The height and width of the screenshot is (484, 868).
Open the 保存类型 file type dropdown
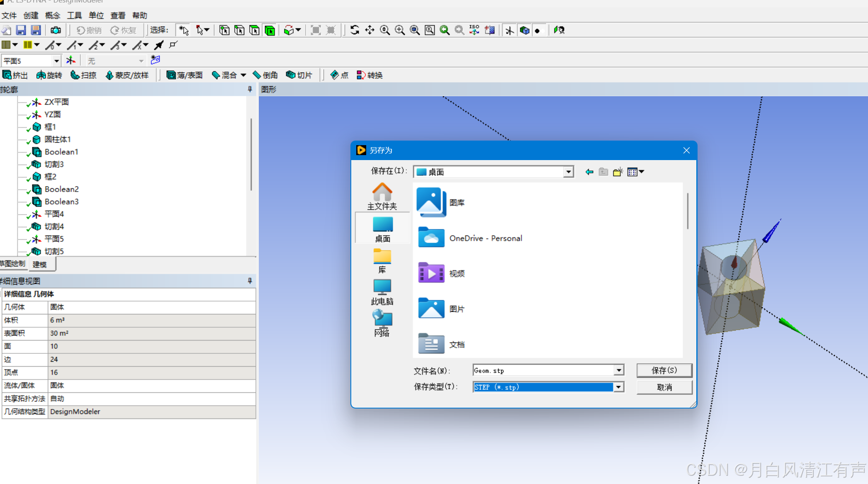click(x=618, y=387)
